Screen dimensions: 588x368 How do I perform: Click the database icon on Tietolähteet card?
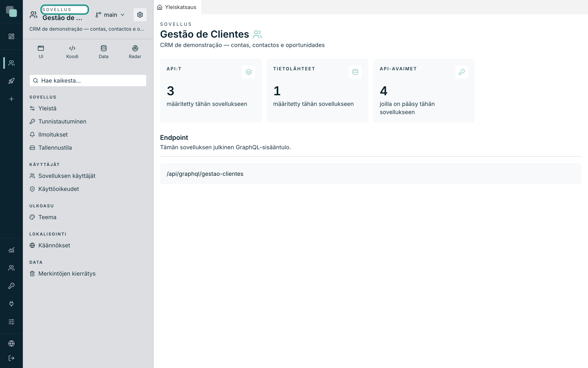point(355,72)
